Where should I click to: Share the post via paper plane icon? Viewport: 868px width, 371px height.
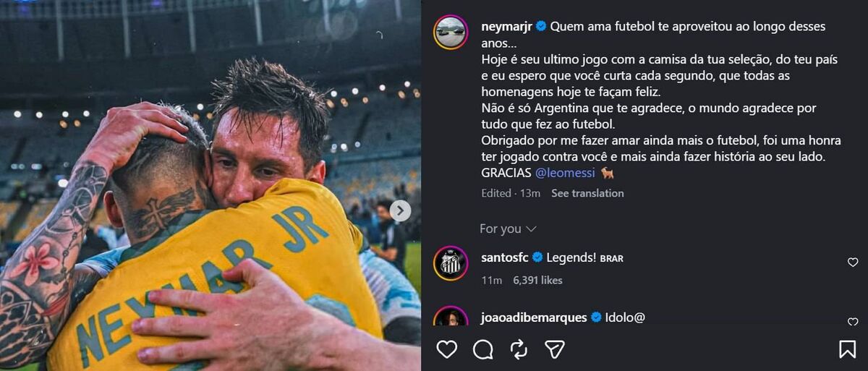(x=555, y=350)
